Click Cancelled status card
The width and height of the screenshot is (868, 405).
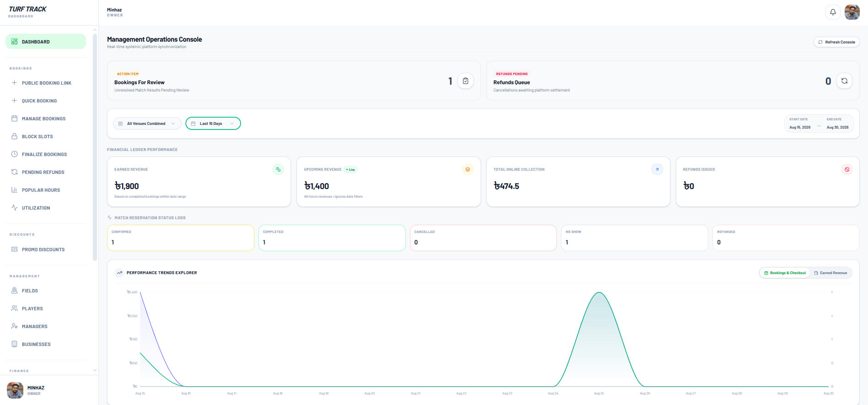pos(483,238)
